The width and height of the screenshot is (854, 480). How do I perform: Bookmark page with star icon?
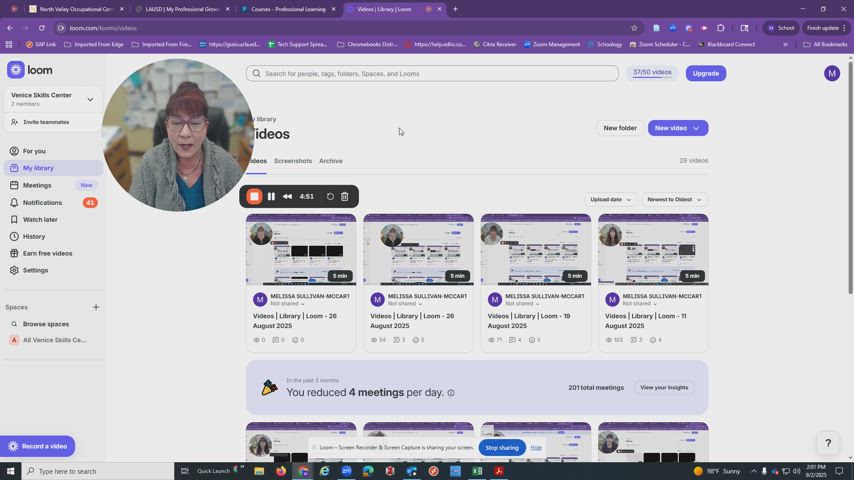coord(634,28)
